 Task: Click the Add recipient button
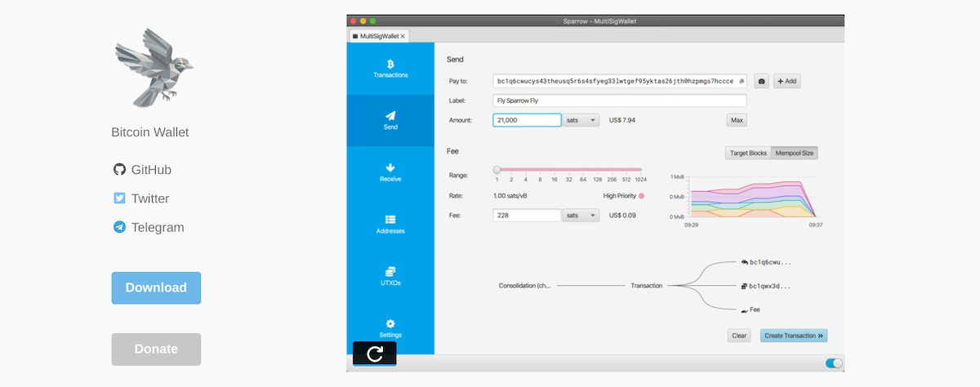tap(787, 81)
